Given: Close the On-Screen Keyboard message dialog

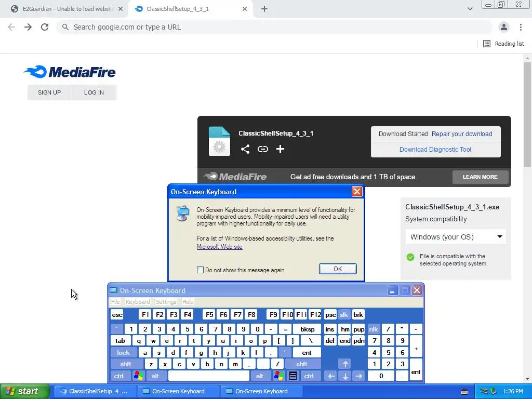Looking at the screenshot, I should click(357, 192).
